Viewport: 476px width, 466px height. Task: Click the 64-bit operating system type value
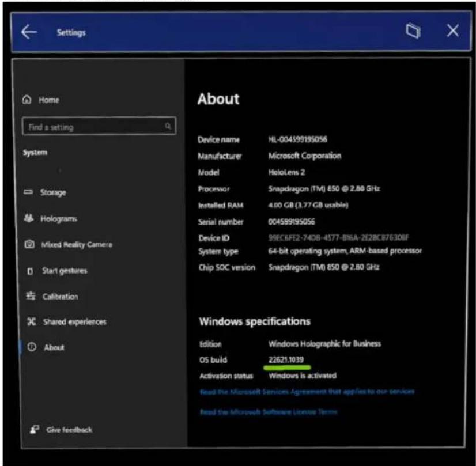click(345, 251)
